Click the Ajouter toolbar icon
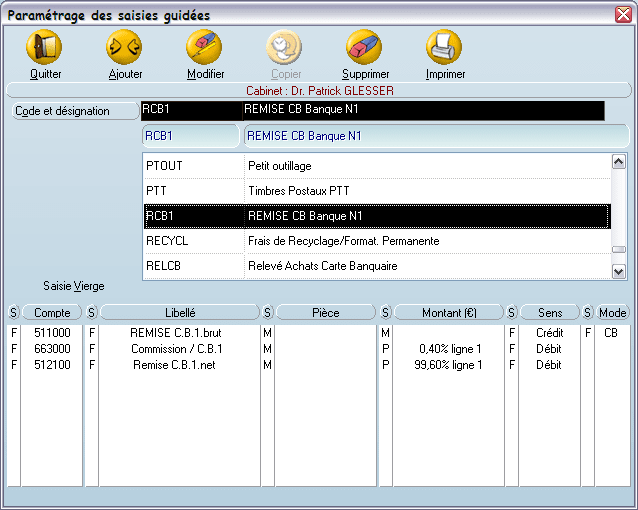 click(x=124, y=47)
